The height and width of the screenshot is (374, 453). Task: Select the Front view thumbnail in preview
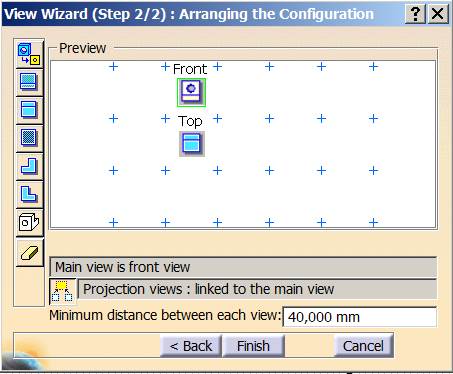click(x=191, y=93)
